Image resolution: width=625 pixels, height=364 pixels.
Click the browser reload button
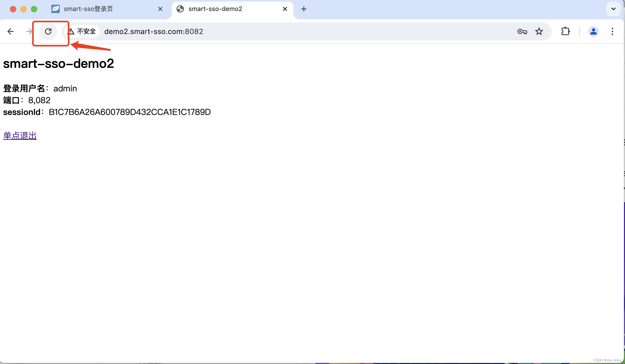tap(48, 32)
